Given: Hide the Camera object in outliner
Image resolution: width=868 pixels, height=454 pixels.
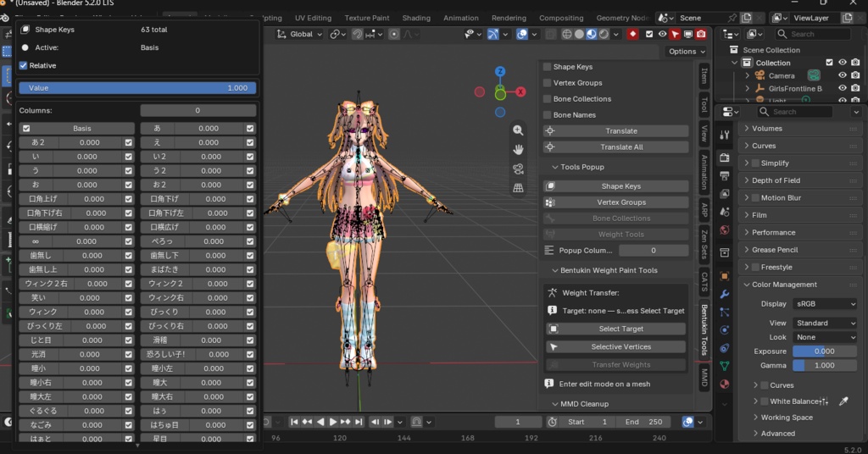Looking at the screenshot, I should tap(842, 75).
